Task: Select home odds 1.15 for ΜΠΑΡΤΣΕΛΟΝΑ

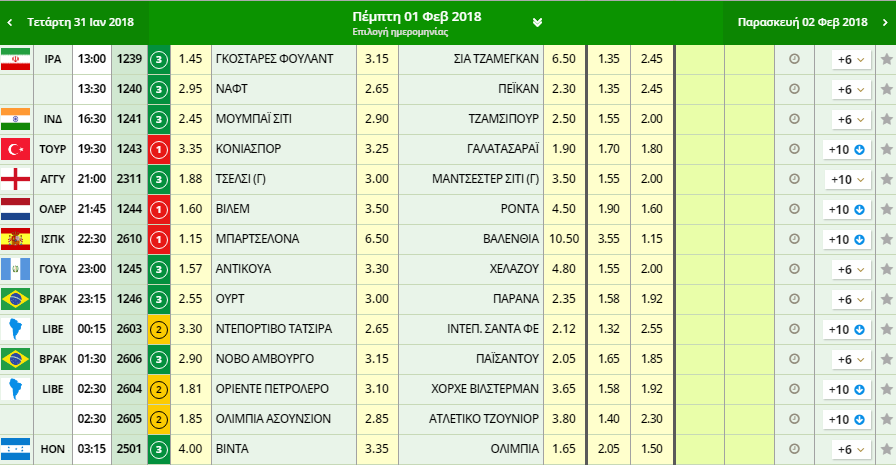Action: coord(190,240)
